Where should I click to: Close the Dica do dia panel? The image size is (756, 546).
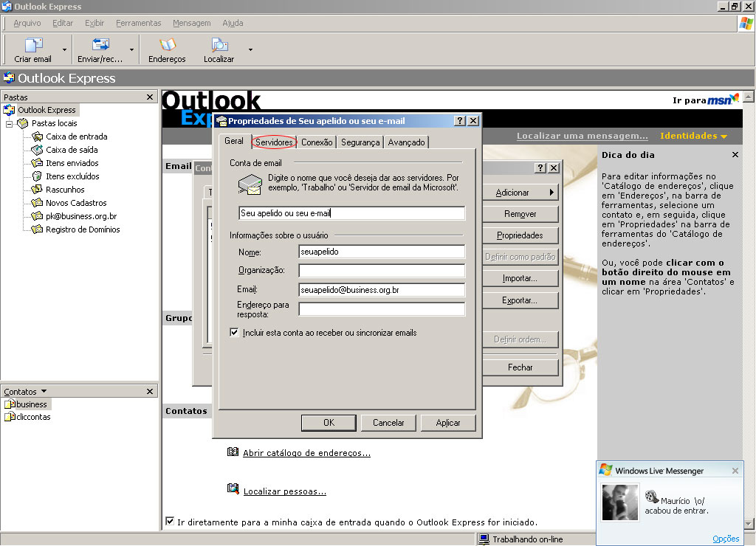coord(735,155)
